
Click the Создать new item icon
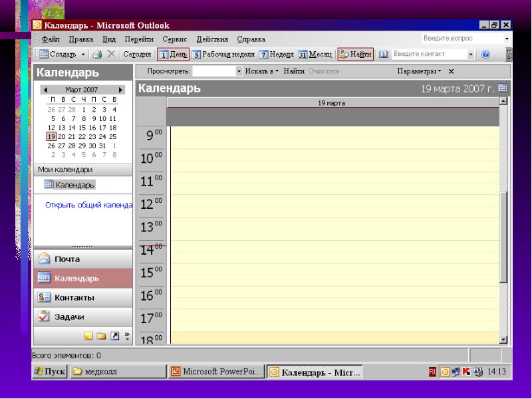44,54
